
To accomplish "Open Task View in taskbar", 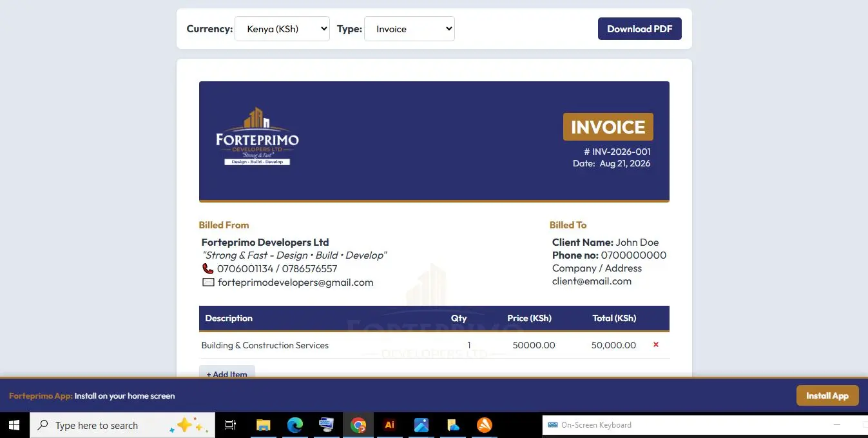I will pos(231,425).
